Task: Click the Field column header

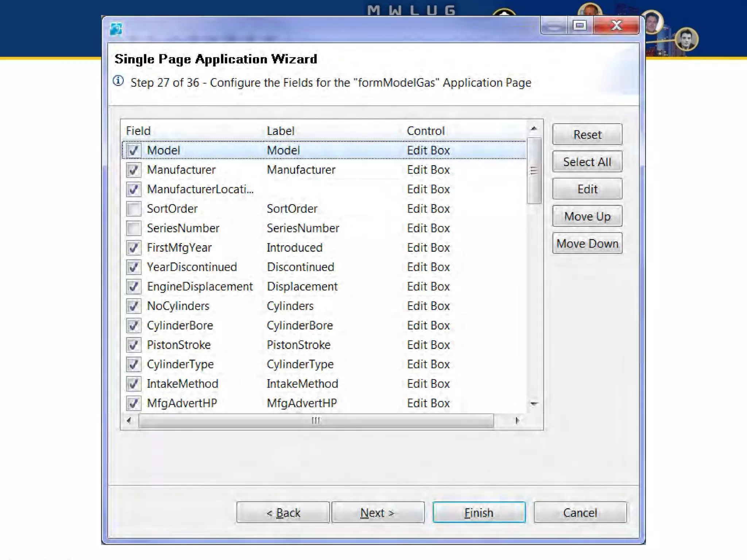Action: click(x=139, y=131)
